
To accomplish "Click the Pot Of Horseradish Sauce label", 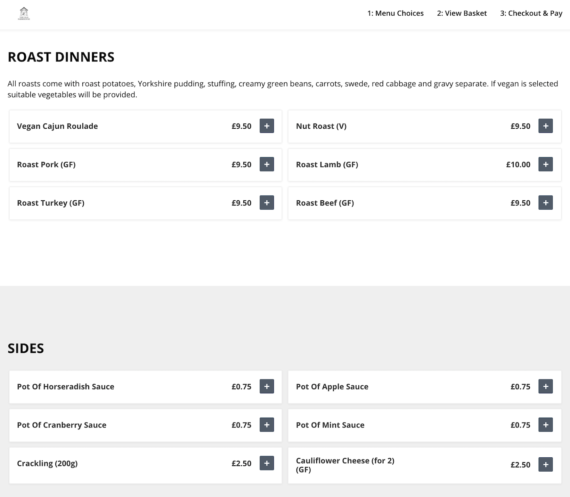I will (x=65, y=386).
